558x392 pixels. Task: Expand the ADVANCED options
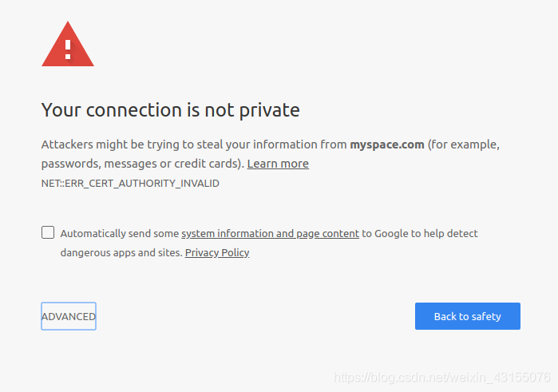[69, 316]
